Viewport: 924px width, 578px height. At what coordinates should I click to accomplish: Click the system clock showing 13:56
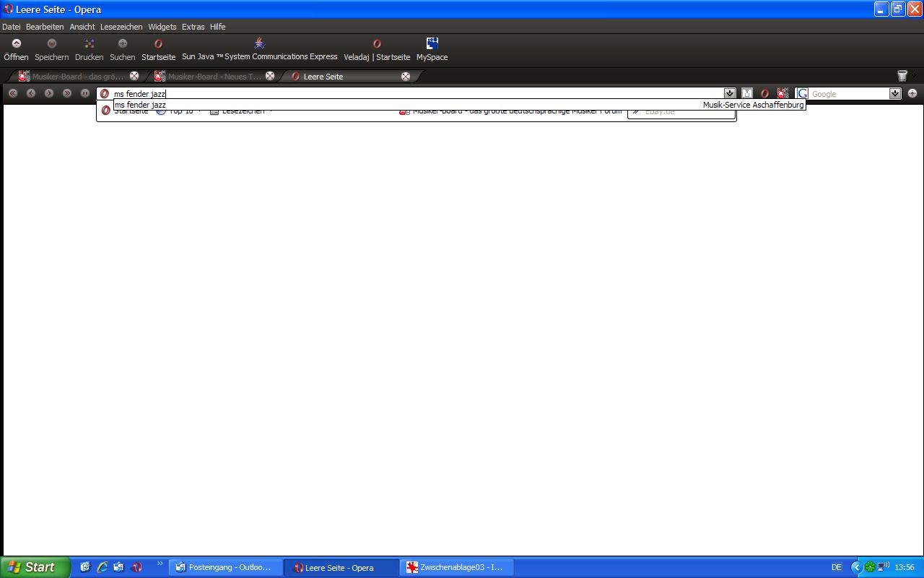(905, 567)
